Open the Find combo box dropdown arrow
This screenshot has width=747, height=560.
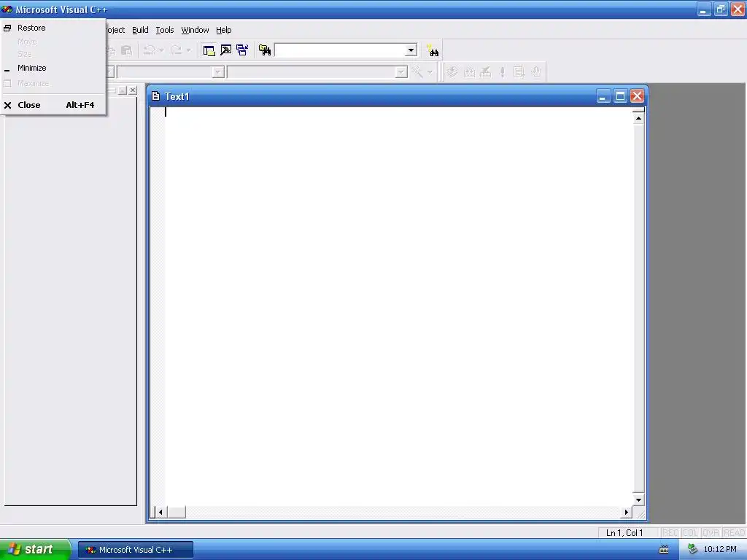411,50
